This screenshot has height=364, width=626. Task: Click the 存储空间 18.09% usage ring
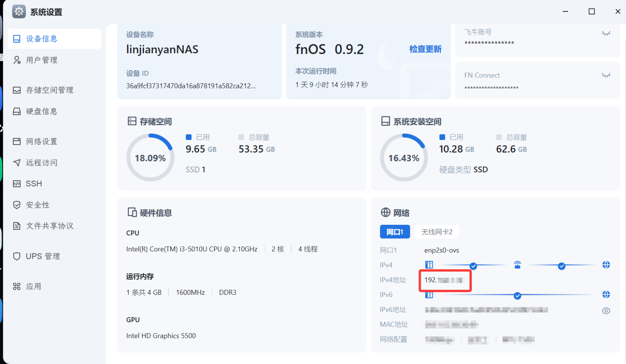coord(150,158)
